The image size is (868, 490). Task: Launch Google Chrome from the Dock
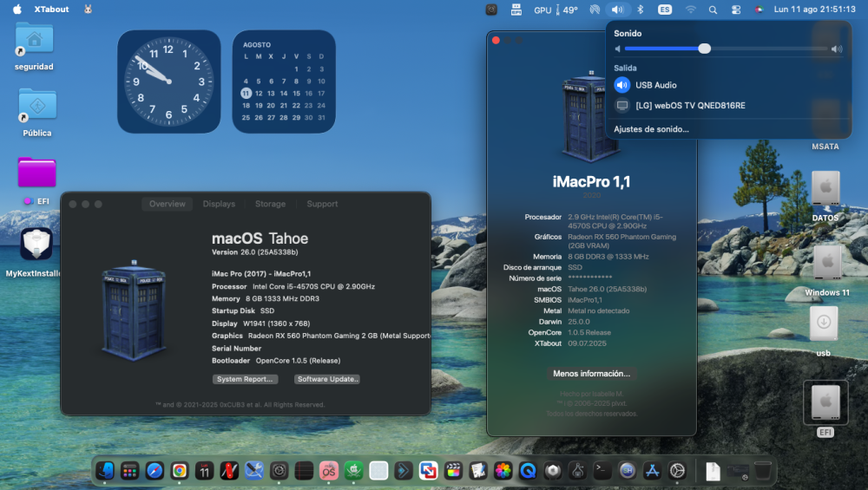point(180,471)
